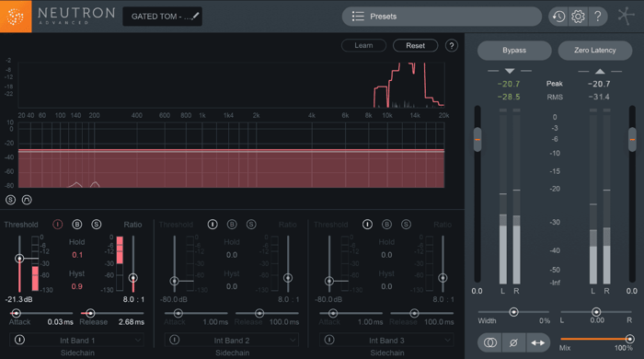This screenshot has height=359, width=644.
Task: Click the Width 0% value
Action: pos(545,321)
